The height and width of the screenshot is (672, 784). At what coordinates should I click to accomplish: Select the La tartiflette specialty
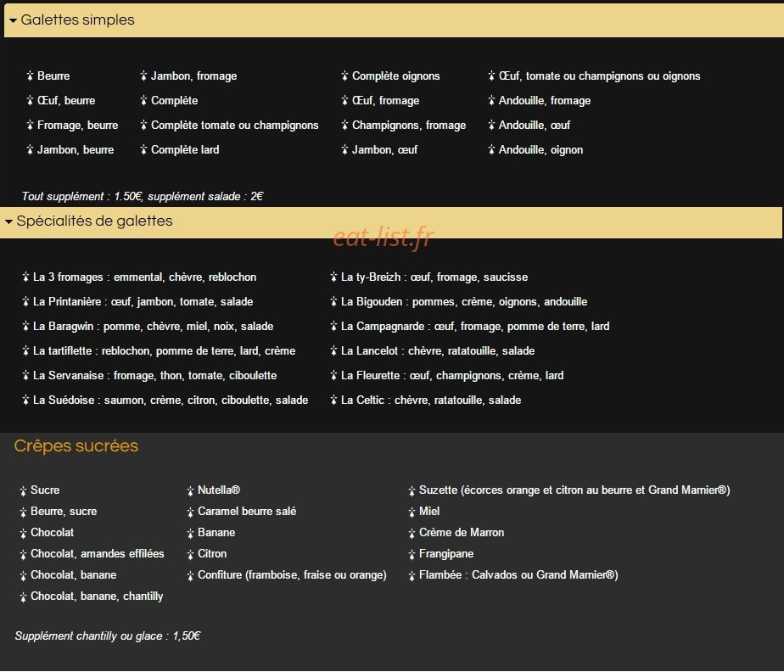(164, 350)
